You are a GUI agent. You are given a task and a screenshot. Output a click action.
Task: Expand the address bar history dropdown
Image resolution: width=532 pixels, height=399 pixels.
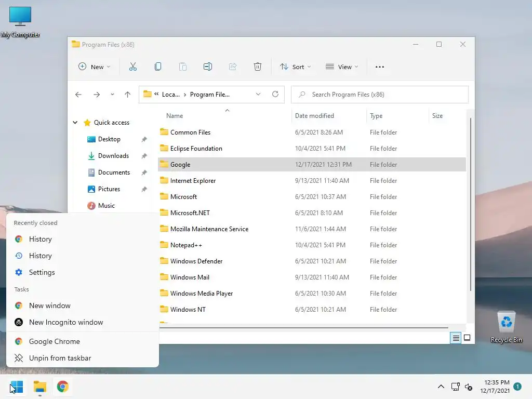pos(258,94)
